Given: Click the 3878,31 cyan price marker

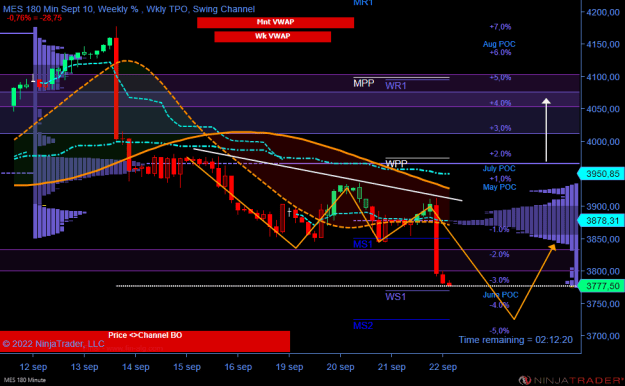Looking at the screenshot, I should 601,221.
